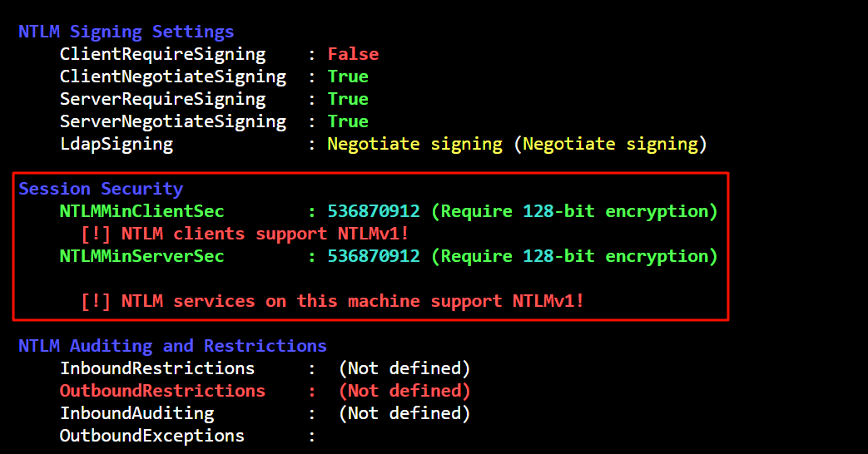Click the ServerNegotiateSigning label
868x454 pixels.
coord(172,121)
